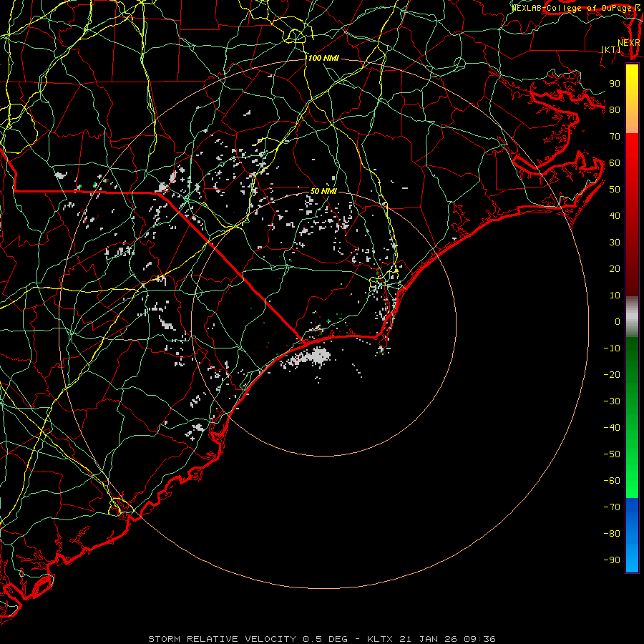Image resolution: width=644 pixels, height=644 pixels.
Task: Click the KLTX station identifier in caption
Action: (x=380, y=639)
